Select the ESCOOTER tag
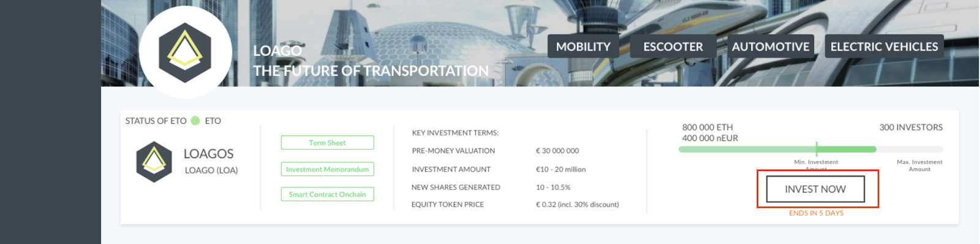This screenshot has width=980, height=244. 673,47
